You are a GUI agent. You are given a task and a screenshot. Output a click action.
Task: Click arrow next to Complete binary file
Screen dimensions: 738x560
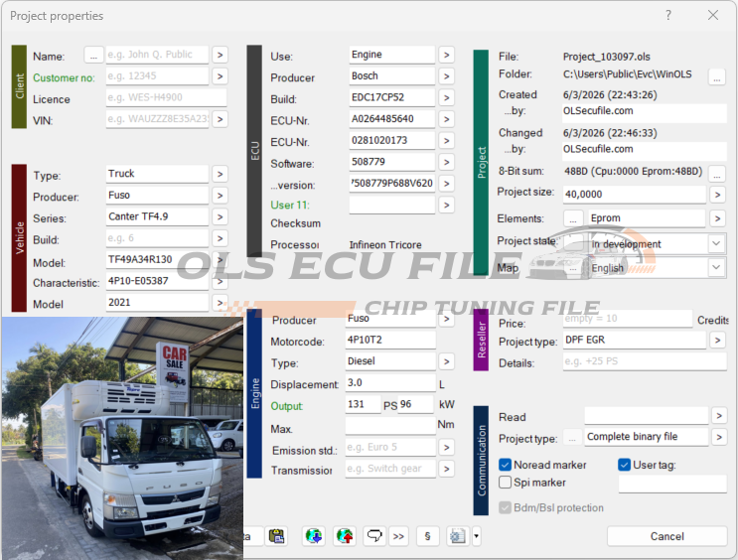pyautogui.click(x=719, y=437)
